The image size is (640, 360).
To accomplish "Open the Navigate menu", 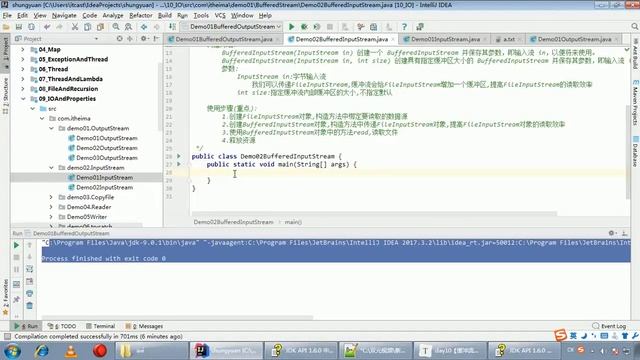I will [x=64, y=16].
